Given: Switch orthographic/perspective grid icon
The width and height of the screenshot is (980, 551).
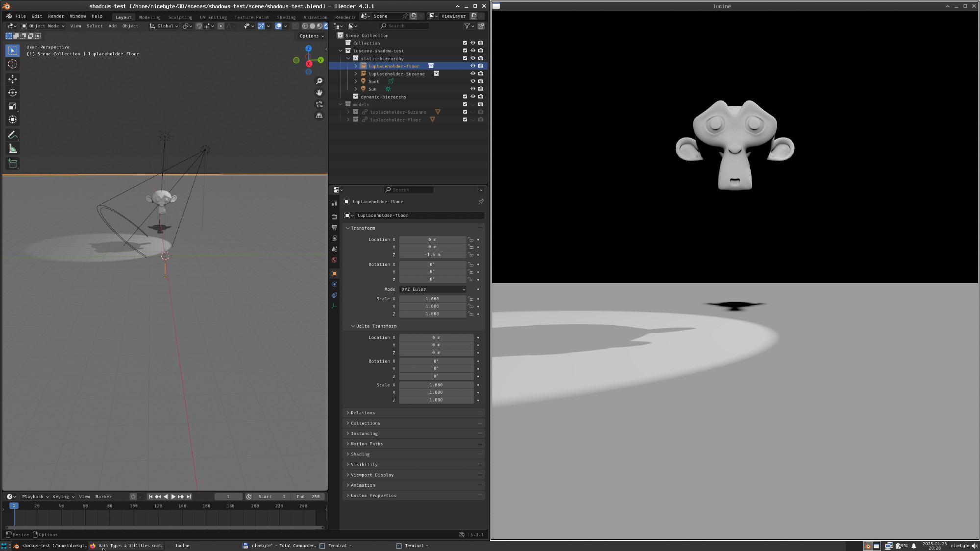Looking at the screenshot, I should pyautogui.click(x=319, y=116).
